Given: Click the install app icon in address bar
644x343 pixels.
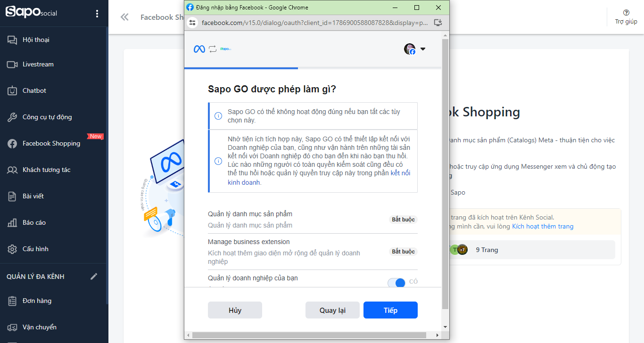Looking at the screenshot, I should [x=438, y=23].
